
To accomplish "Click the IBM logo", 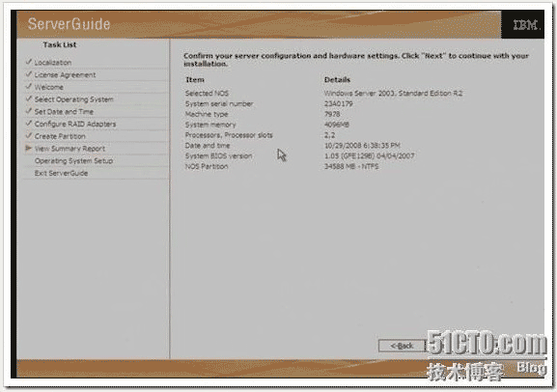I will pos(526,25).
